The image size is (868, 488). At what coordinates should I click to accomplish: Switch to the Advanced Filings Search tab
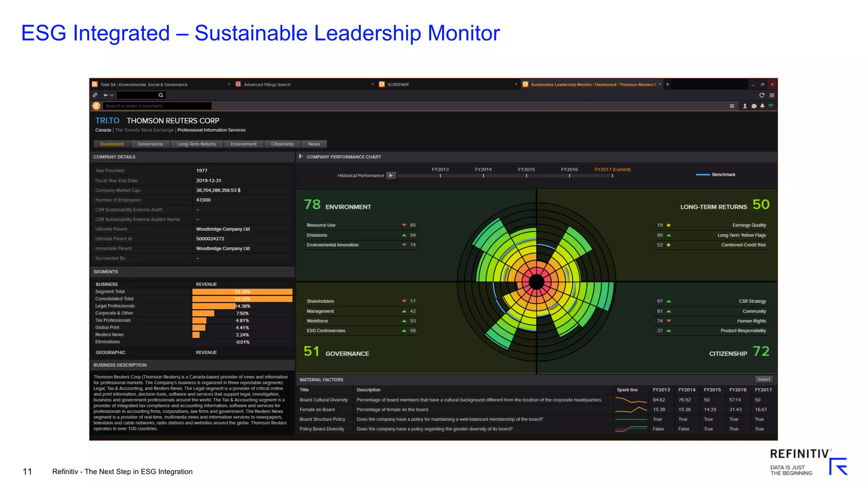click(x=305, y=84)
